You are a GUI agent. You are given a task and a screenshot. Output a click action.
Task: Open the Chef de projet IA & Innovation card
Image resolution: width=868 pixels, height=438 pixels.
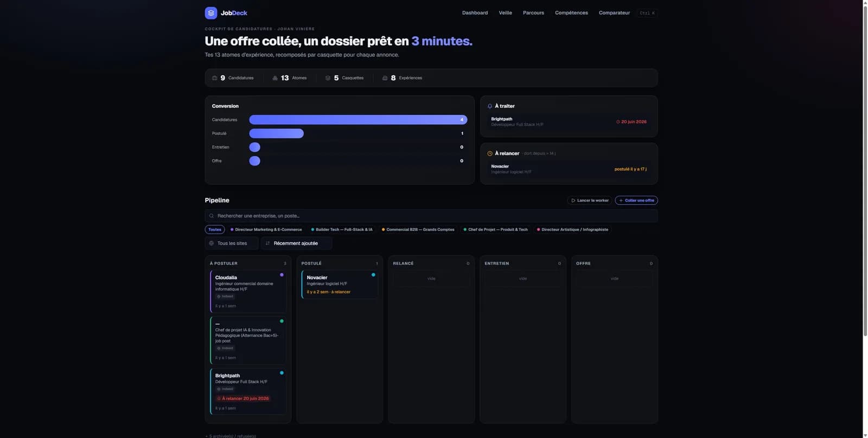[x=248, y=340]
